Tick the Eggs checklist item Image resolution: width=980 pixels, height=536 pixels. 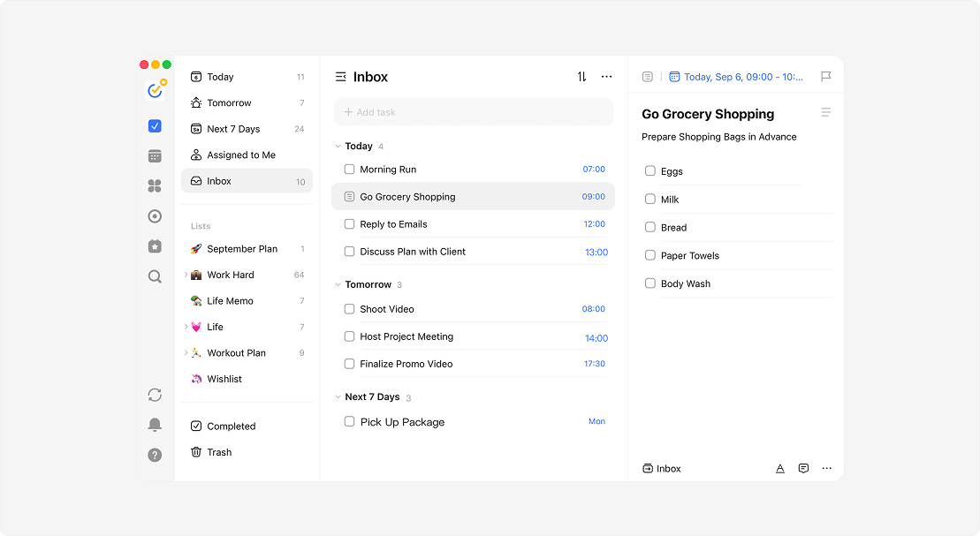point(650,171)
